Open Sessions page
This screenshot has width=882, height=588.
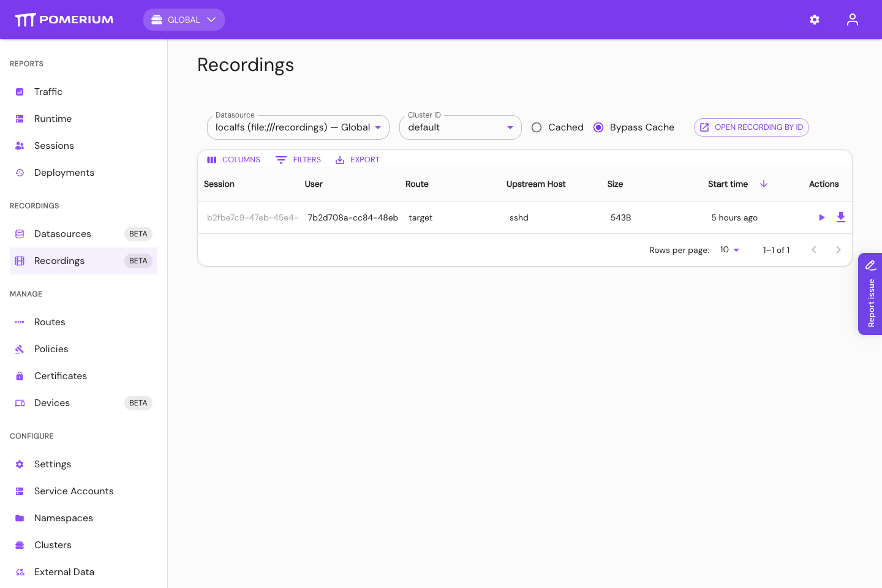83,146
